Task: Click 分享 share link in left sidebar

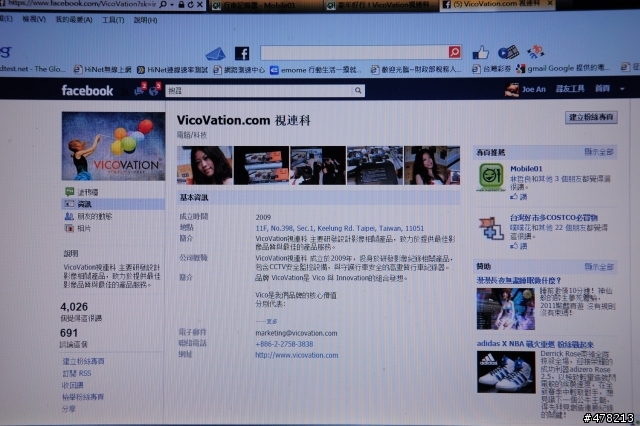Action: point(69,408)
